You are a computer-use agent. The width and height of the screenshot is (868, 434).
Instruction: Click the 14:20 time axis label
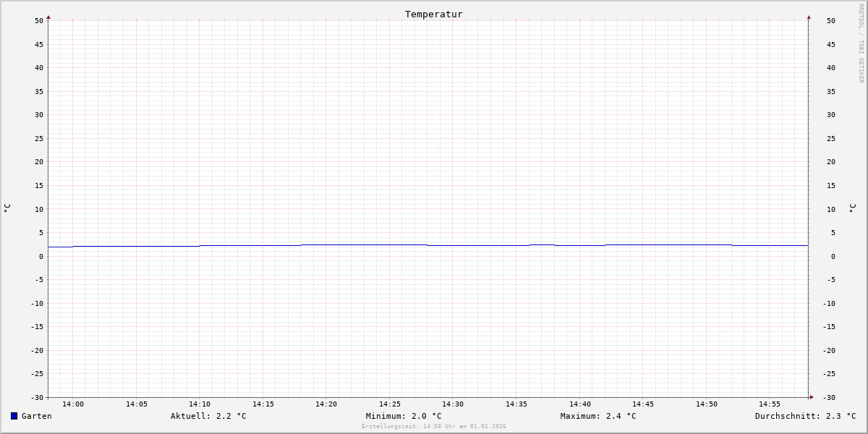(x=326, y=404)
